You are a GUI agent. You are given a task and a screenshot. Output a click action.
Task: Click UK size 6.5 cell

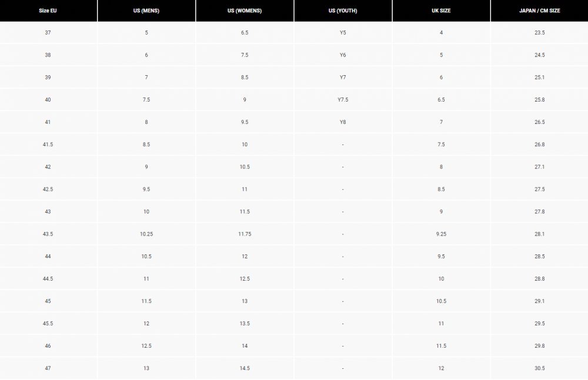click(441, 100)
